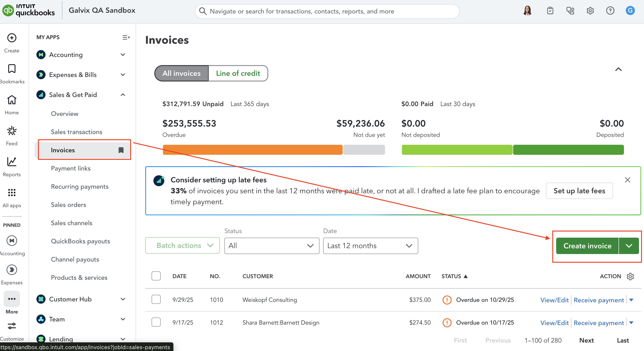Open the Reports chart icon
The image size is (644, 351).
pyautogui.click(x=12, y=162)
